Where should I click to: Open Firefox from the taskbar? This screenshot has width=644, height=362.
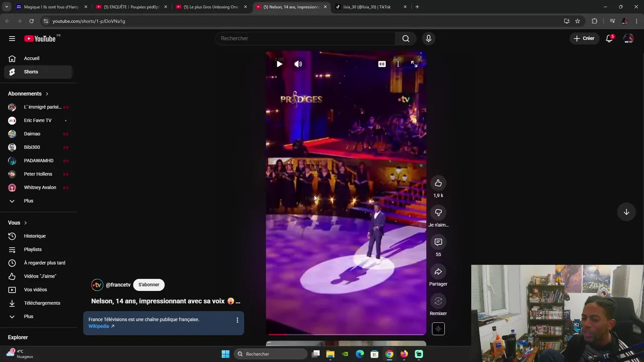point(404,354)
